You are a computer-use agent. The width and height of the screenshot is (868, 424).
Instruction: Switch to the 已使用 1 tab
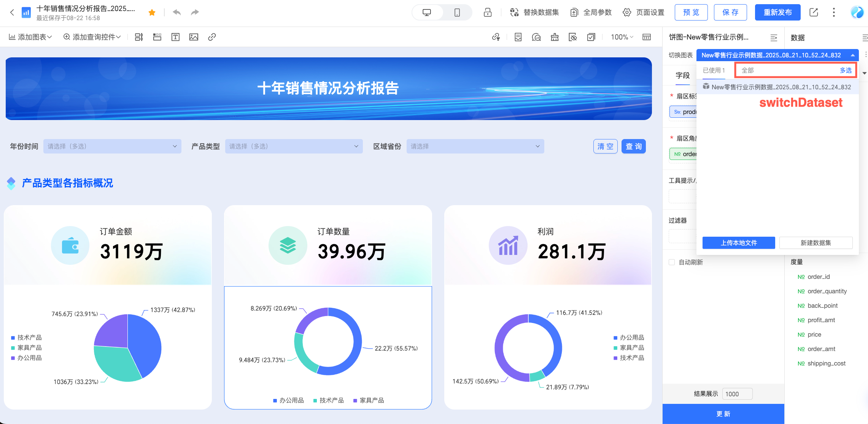click(x=714, y=70)
